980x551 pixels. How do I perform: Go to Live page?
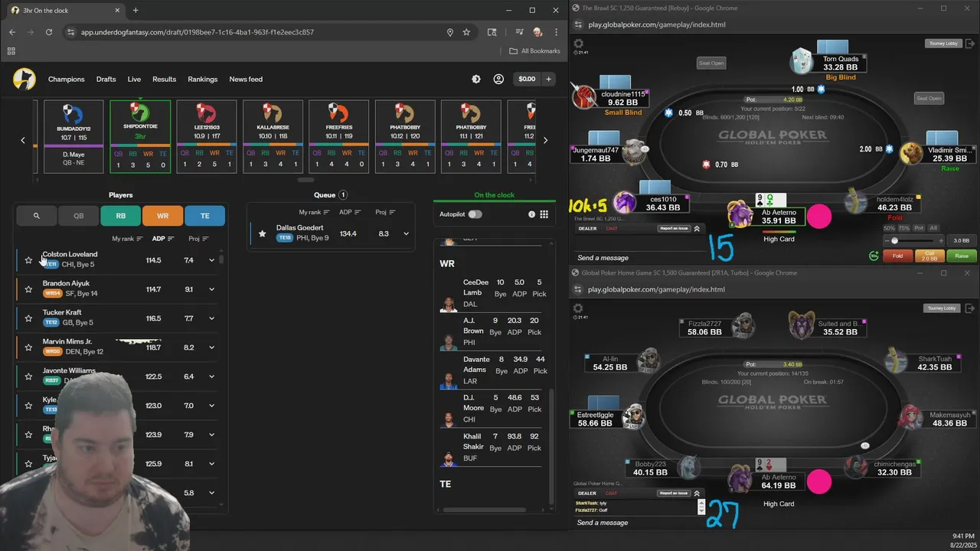tap(134, 79)
